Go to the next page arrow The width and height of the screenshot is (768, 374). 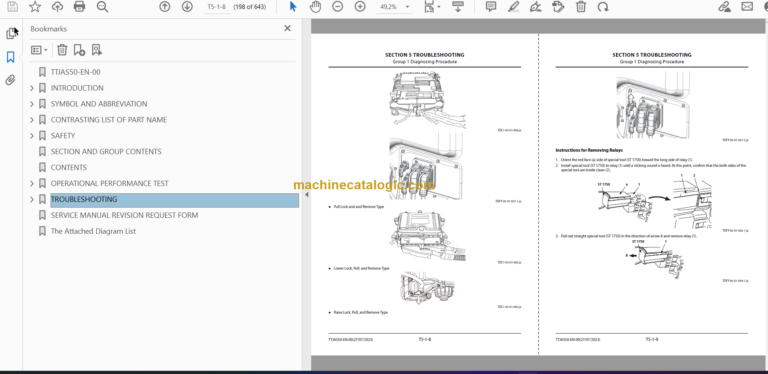point(187,7)
